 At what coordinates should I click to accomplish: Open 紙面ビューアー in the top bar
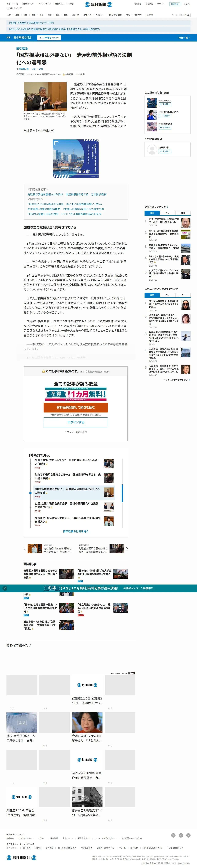[28, 4]
